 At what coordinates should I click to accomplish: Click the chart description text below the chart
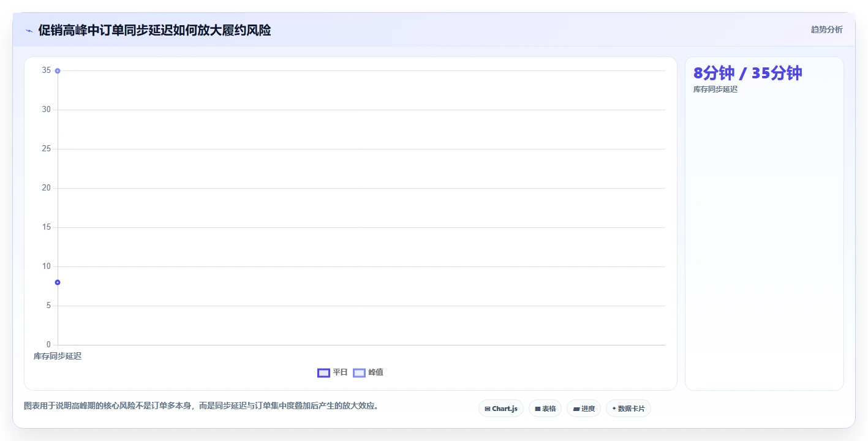click(201, 405)
